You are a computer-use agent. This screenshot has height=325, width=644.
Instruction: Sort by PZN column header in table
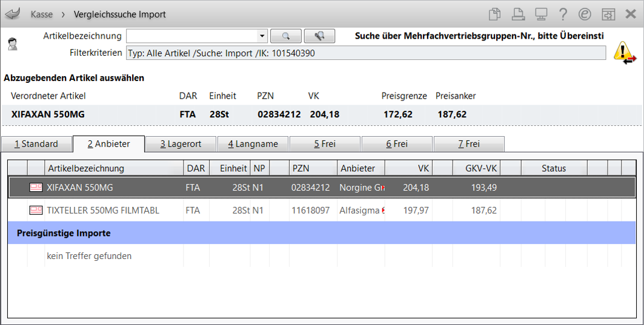point(313,168)
